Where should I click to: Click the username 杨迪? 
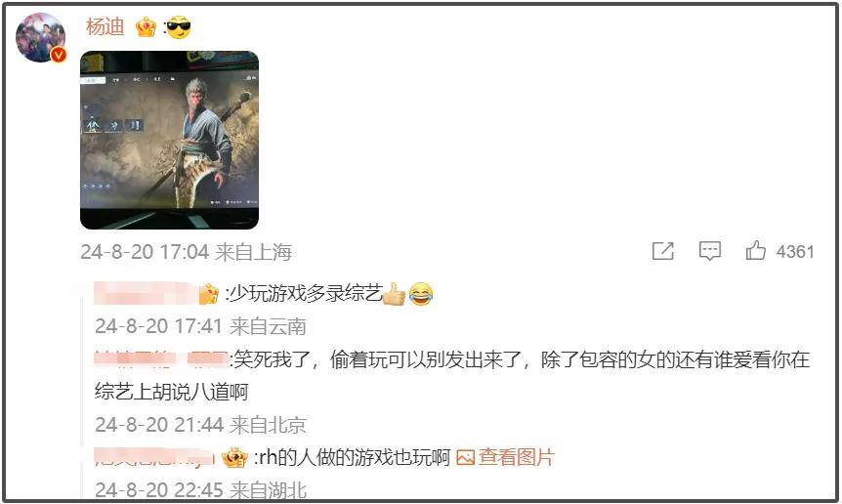(x=105, y=26)
